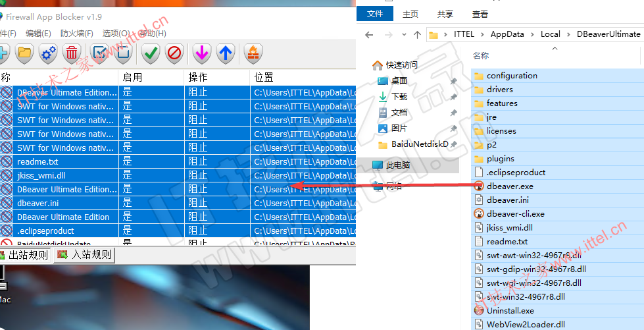
Task: Select 文档 in the navigation pane
Action: click(399, 113)
